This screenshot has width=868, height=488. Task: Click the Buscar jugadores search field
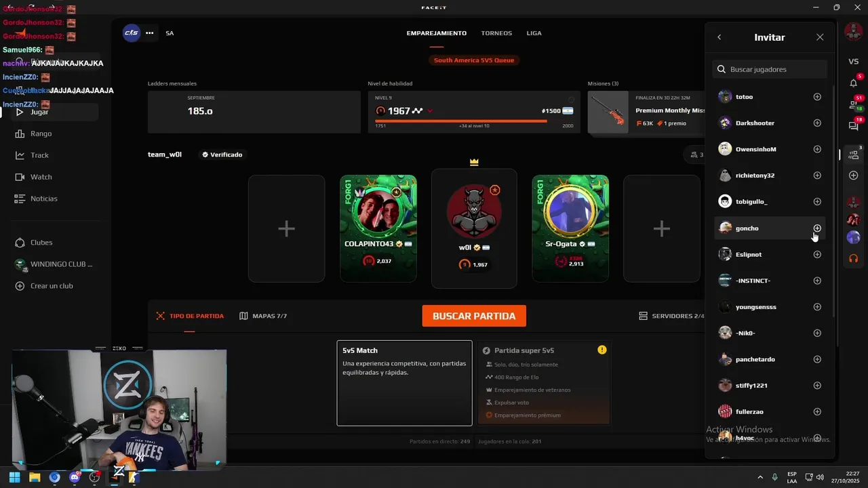pyautogui.click(x=770, y=69)
